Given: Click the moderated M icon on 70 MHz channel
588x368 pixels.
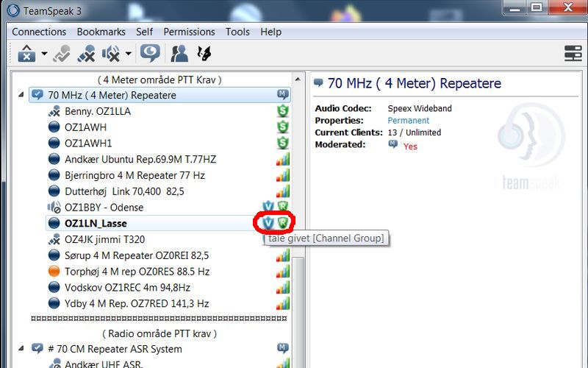Looking at the screenshot, I should click(283, 94).
